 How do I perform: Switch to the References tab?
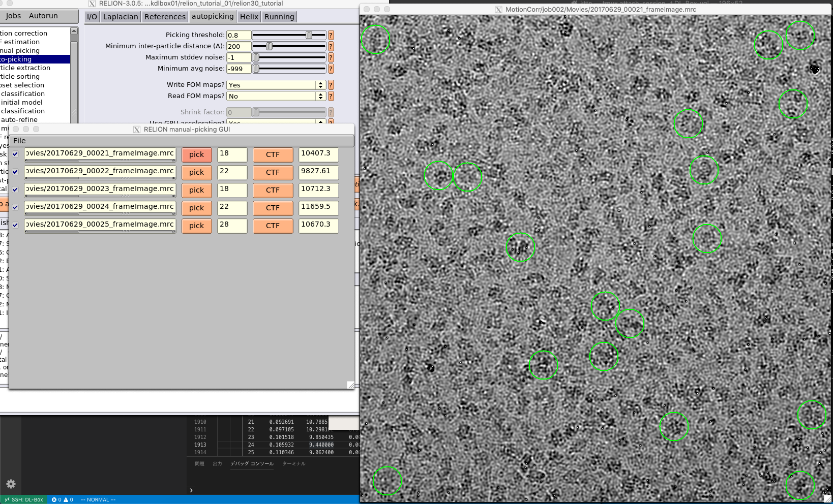click(165, 17)
